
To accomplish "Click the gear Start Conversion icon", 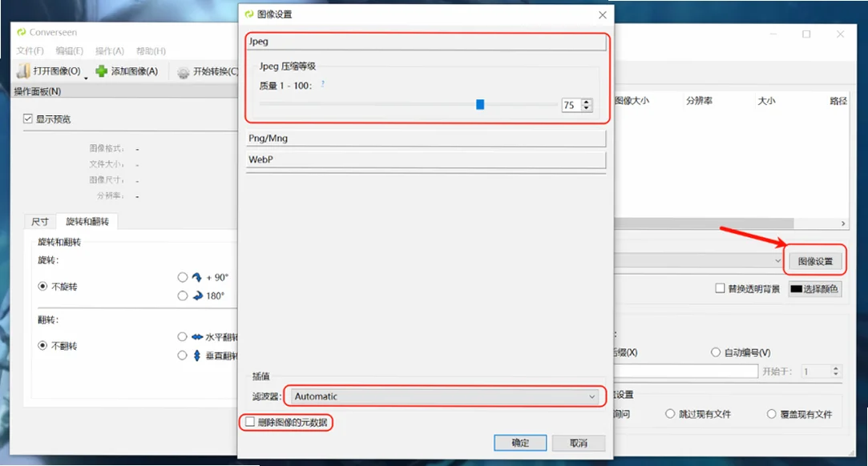I will coord(184,72).
